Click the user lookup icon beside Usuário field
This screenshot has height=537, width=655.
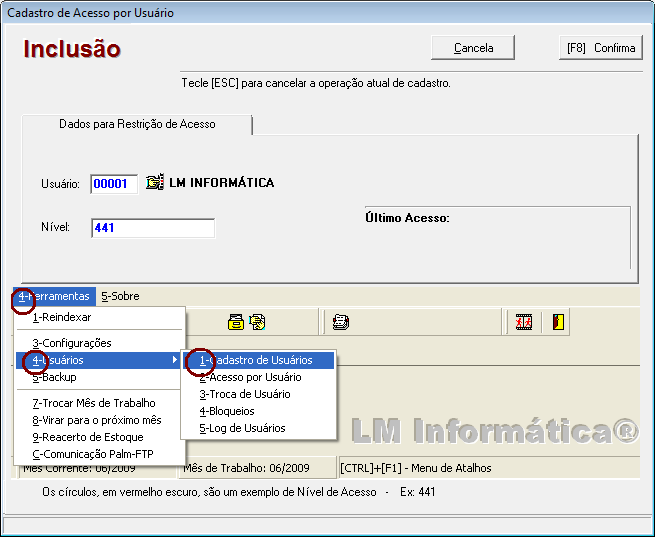pos(154,183)
